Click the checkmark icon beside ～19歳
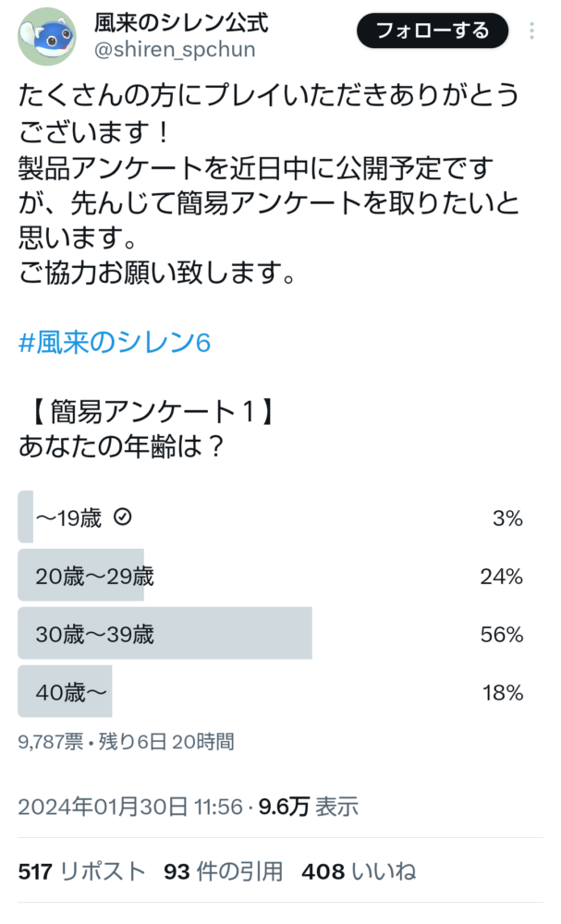This screenshot has width=561, height=924. click(x=123, y=517)
